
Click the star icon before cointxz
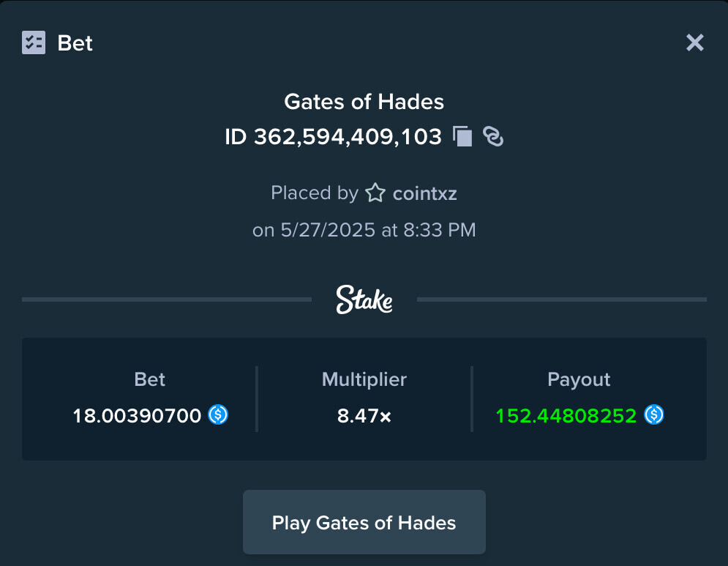[375, 193]
